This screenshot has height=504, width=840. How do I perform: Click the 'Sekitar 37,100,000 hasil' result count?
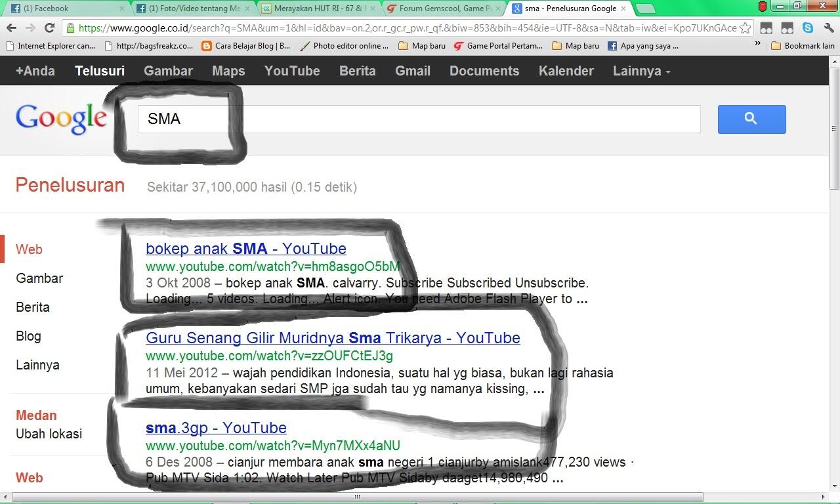click(x=252, y=187)
